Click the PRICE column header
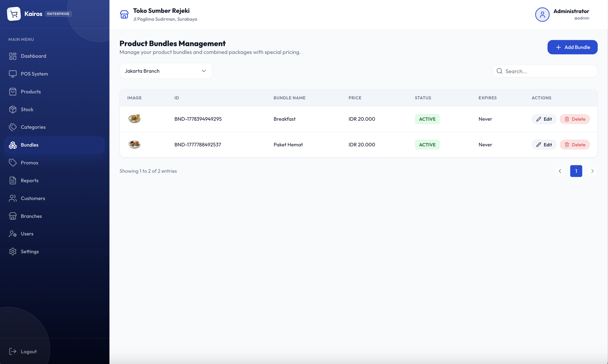The height and width of the screenshot is (364, 608). coord(355,98)
